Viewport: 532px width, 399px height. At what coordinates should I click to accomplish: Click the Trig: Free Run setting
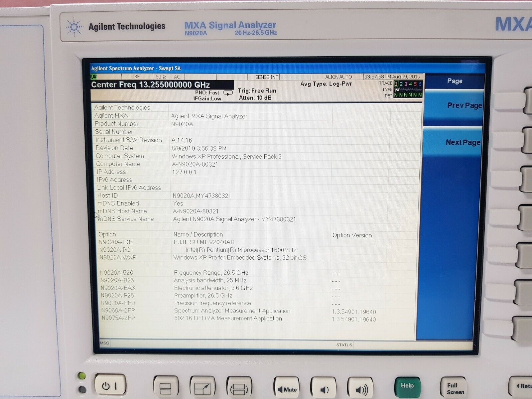pyautogui.click(x=257, y=91)
